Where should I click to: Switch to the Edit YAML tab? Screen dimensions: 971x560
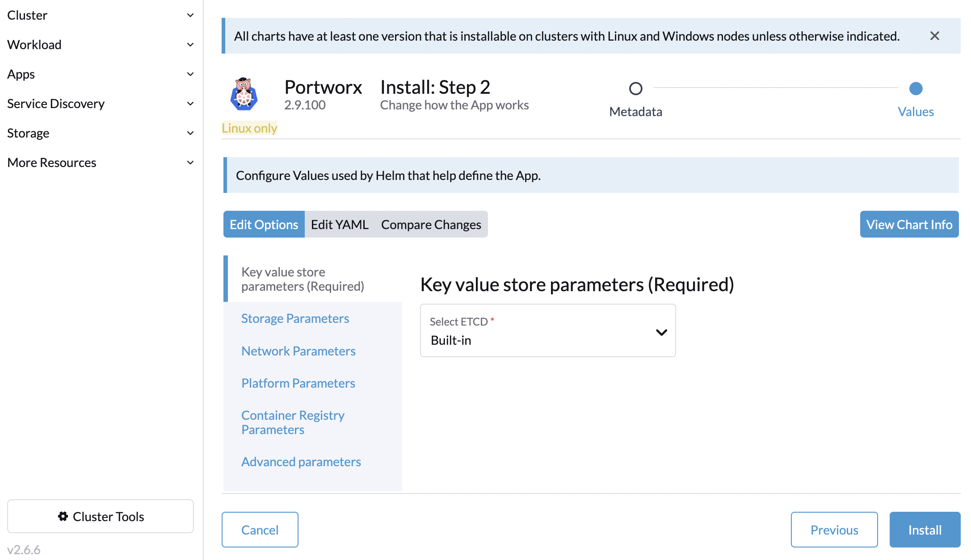point(340,224)
